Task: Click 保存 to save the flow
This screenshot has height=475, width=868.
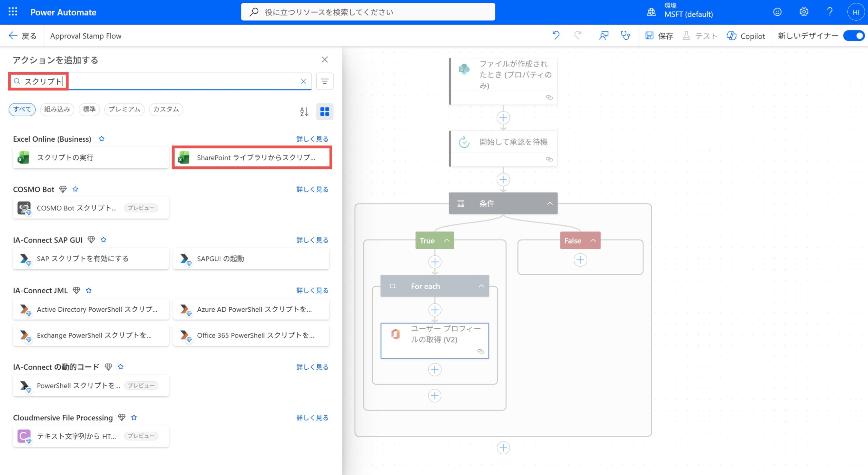Action: (659, 36)
